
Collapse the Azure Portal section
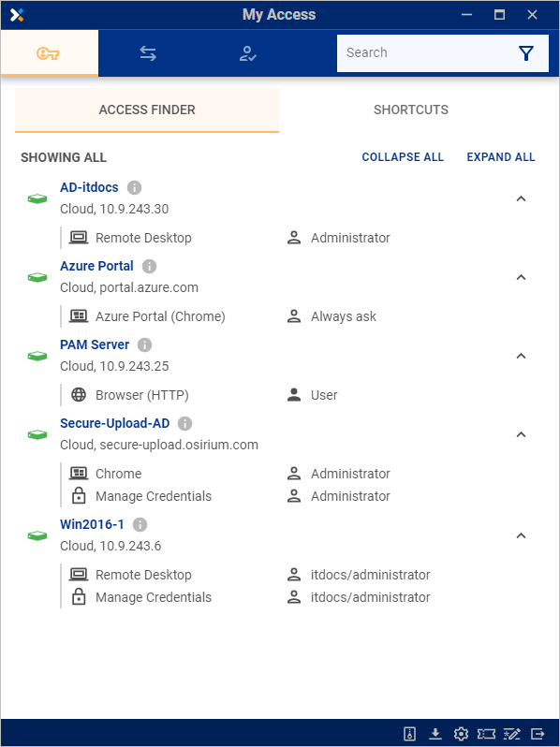tap(521, 277)
